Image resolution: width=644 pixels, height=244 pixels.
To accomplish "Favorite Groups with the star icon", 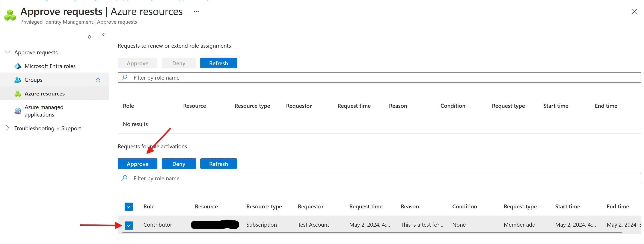I will click(98, 80).
